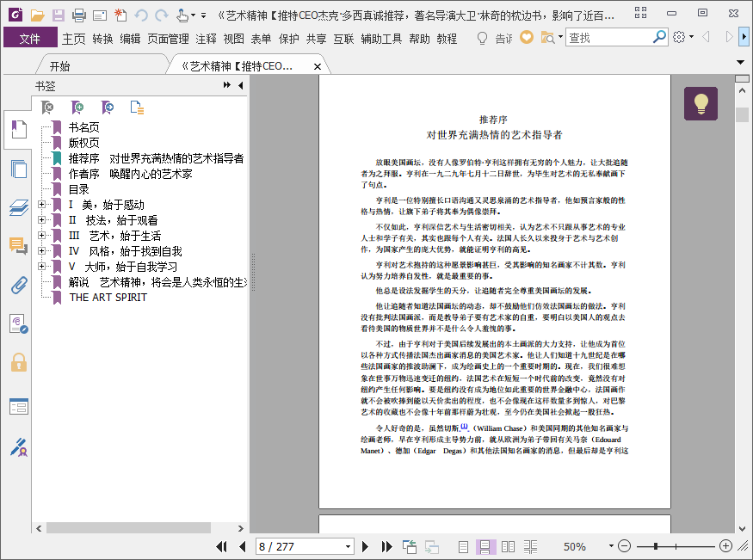Open the digital signatures panel icon
This screenshot has width=753, height=560.
19,324
